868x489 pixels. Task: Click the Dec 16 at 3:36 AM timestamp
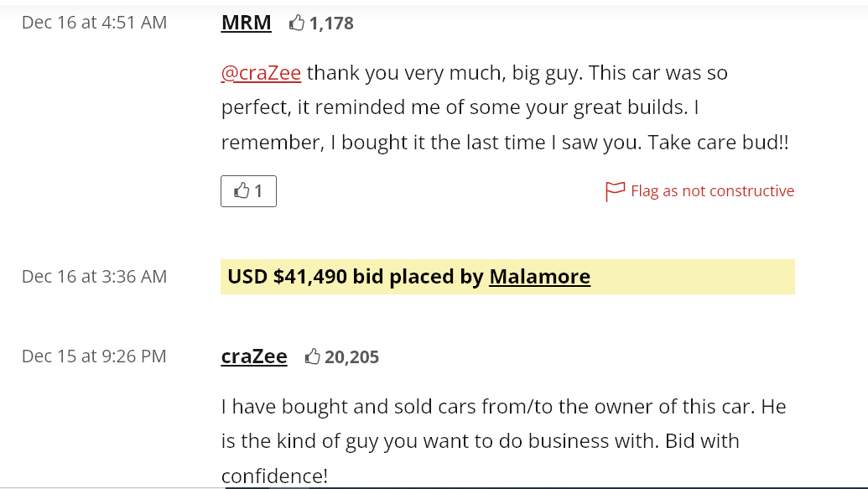[x=94, y=277]
